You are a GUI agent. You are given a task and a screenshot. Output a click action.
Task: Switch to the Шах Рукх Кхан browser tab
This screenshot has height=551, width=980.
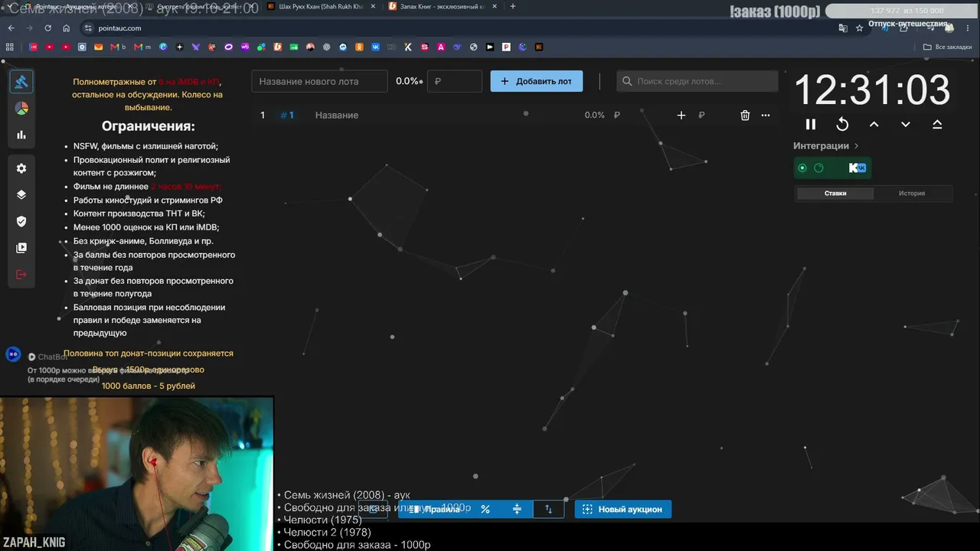click(321, 6)
